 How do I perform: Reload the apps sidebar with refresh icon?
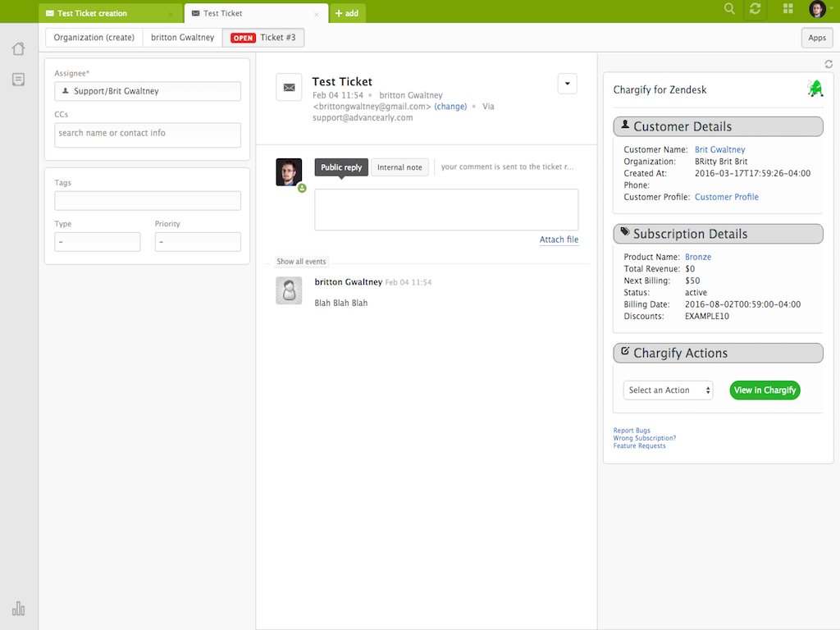point(829,64)
